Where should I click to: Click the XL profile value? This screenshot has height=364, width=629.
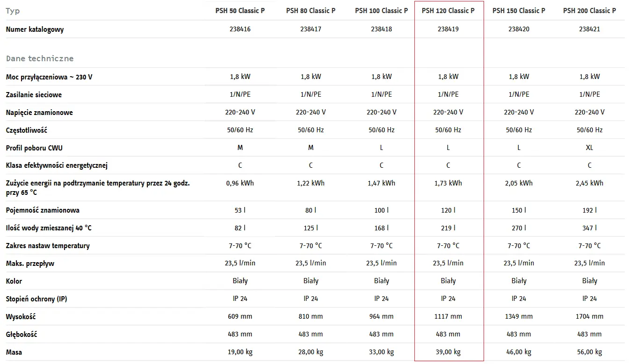(x=589, y=148)
